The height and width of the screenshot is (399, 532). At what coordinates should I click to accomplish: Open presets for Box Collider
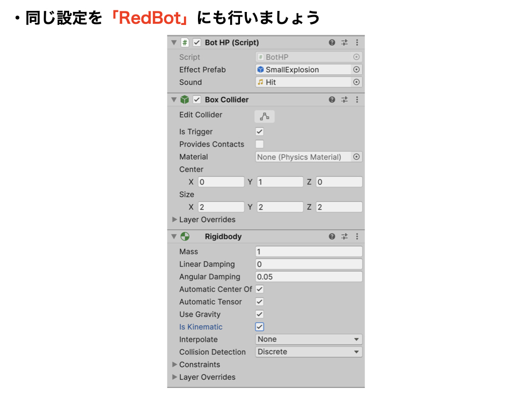[x=344, y=99]
